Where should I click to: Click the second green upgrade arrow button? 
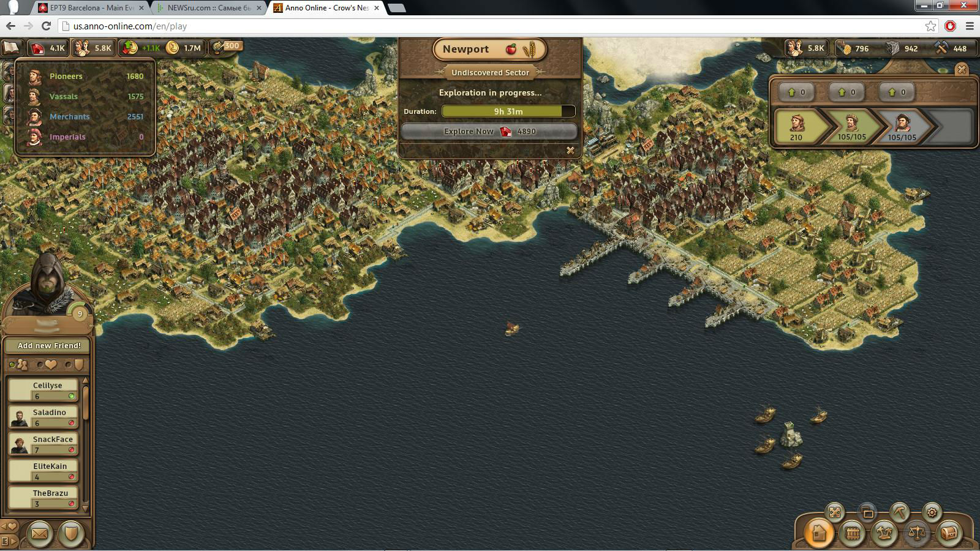(847, 92)
